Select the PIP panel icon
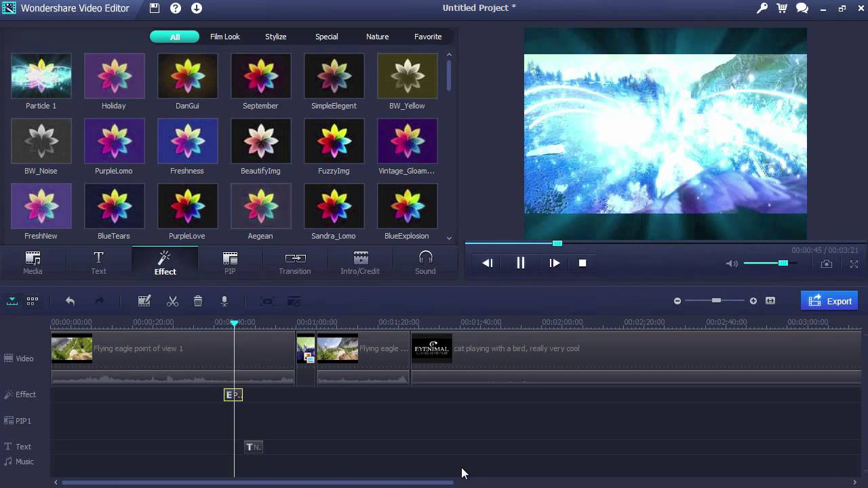Screen dimensions: 868x488 click(230, 262)
